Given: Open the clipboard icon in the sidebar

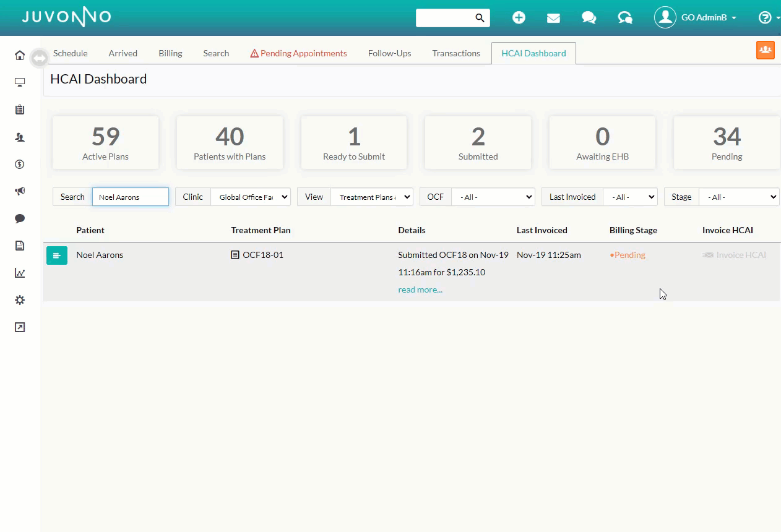Looking at the screenshot, I should 20,109.
